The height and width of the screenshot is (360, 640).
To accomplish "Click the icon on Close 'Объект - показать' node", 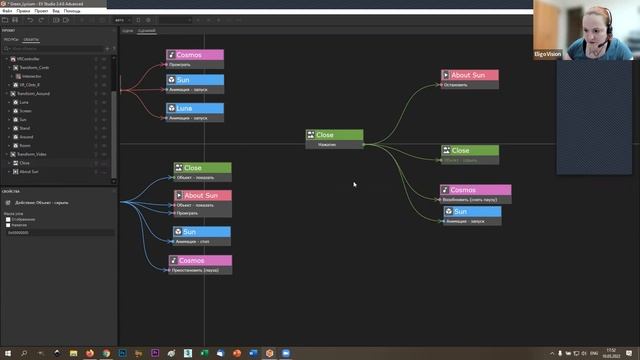I will coord(179,168).
